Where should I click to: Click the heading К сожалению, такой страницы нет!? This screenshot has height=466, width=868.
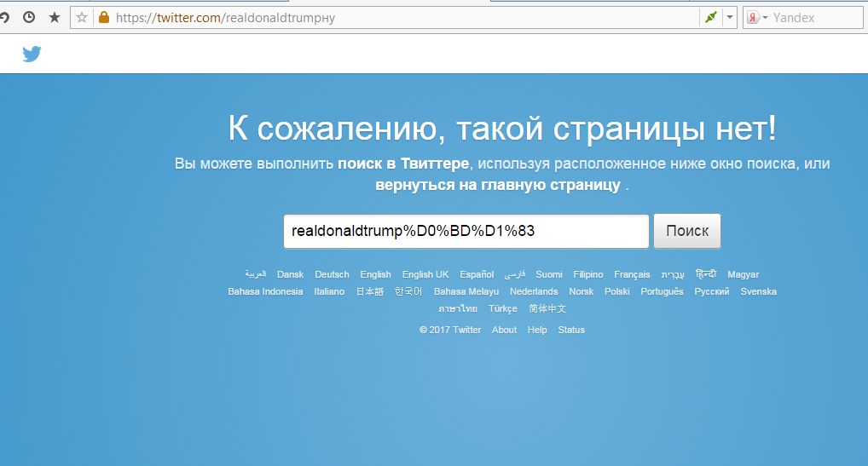pyautogui.click(x=502, y=129)
